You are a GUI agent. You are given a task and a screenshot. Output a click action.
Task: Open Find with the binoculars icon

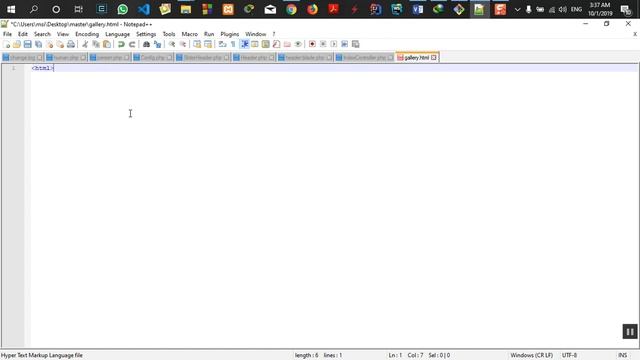(146, 44)
